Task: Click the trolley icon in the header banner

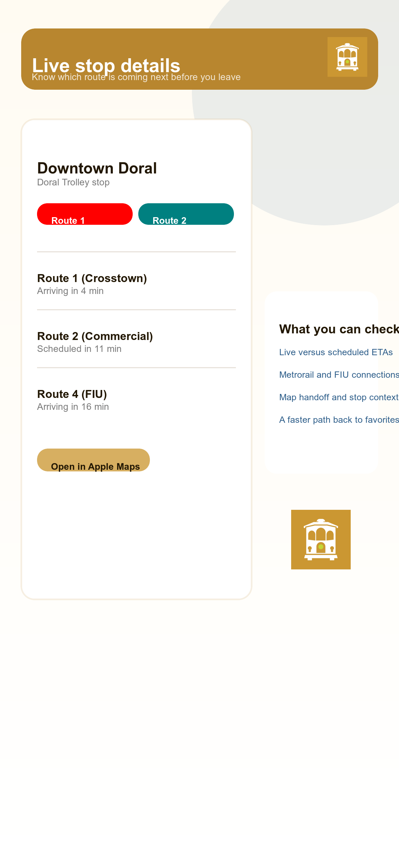Action: tap(347, 57)
